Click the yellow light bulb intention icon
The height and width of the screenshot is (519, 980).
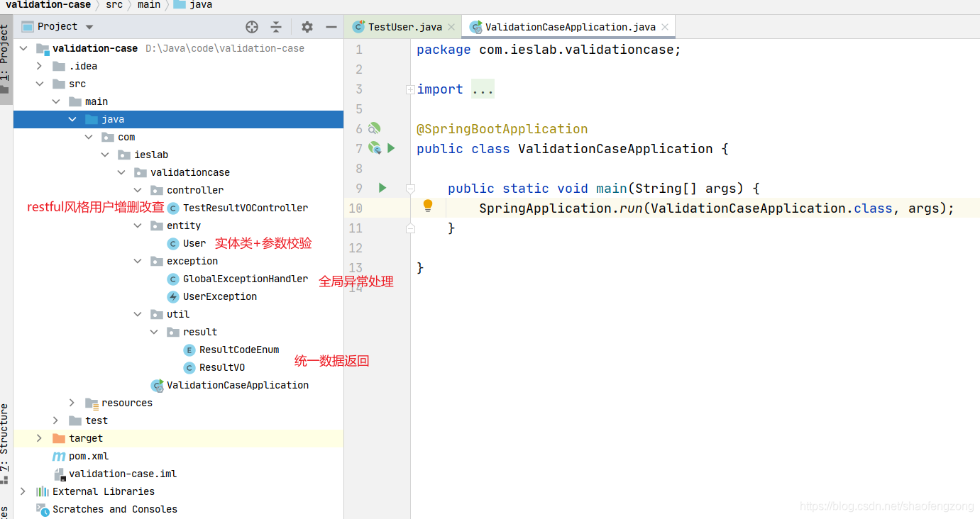428,206
